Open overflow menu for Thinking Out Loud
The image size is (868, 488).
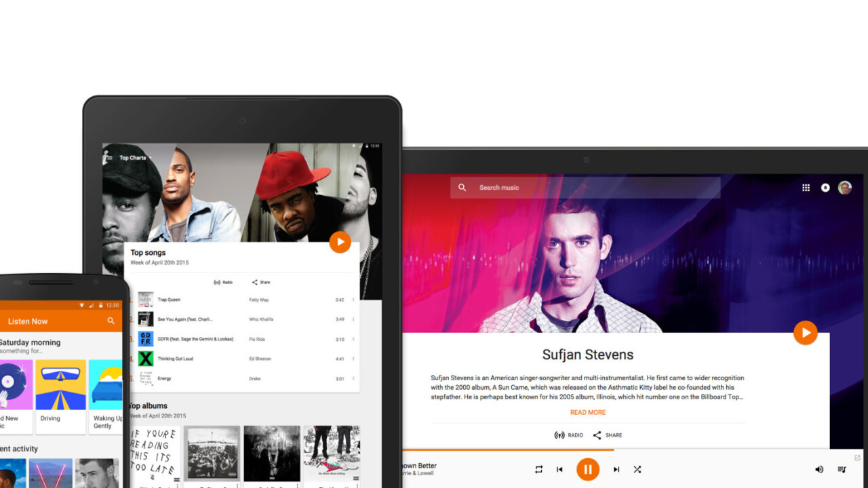tap(353, 359)
